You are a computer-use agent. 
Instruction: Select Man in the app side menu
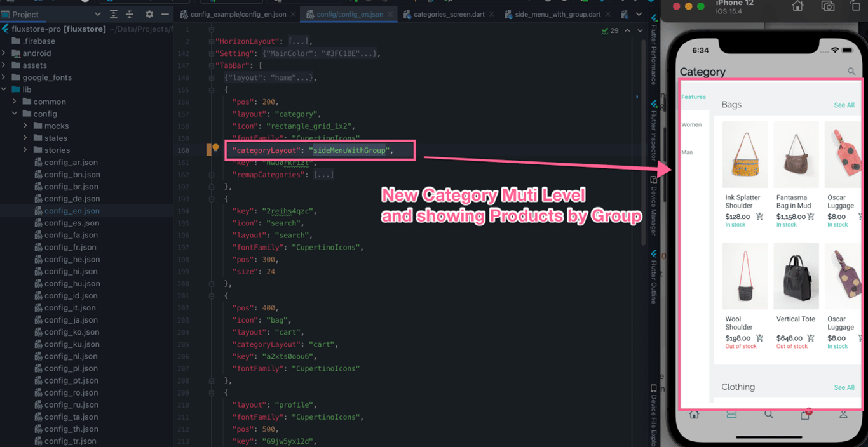point(687,152)
